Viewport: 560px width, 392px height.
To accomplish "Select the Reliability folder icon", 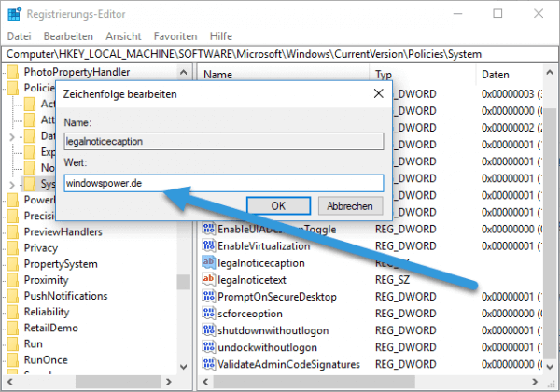I will click(13, 312).
